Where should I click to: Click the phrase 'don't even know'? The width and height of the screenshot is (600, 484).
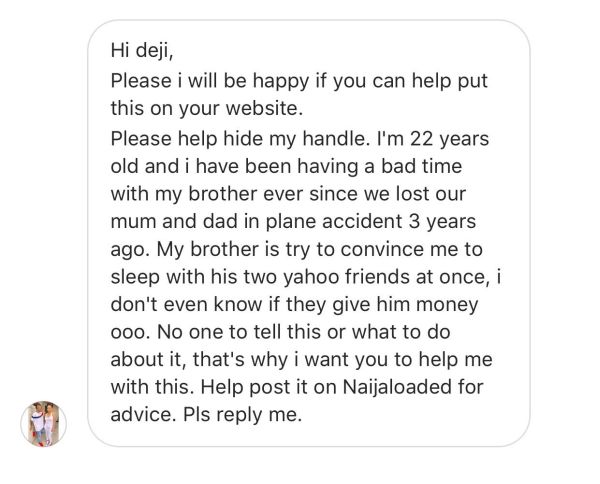[187, 304]
